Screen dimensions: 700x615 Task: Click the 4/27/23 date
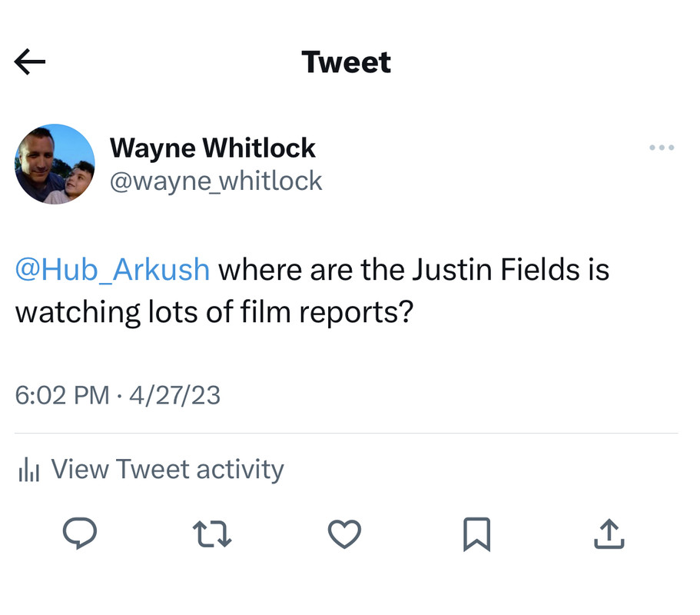[175, 395]
